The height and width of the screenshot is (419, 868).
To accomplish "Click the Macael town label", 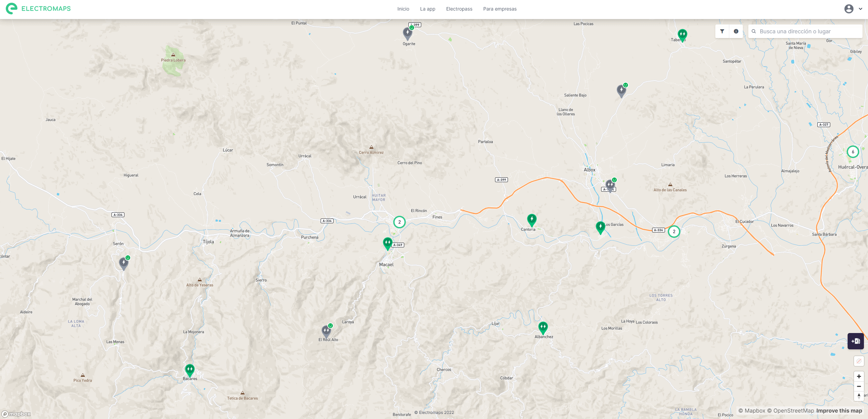I will pos(386,264).
